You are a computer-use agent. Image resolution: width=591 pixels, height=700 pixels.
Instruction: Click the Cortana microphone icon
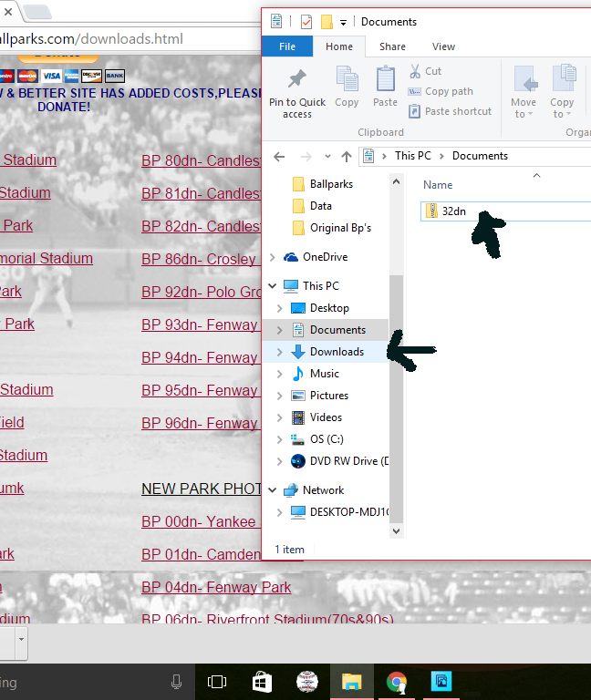pyautogui.click(x=176, y=682)
